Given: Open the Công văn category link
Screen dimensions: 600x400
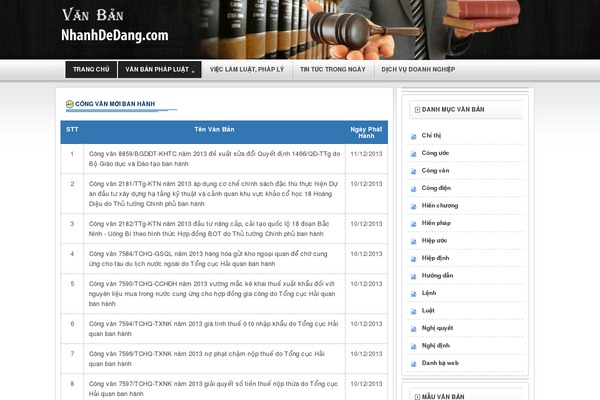Looking at the screenshot, I should [x=435, y=170].
